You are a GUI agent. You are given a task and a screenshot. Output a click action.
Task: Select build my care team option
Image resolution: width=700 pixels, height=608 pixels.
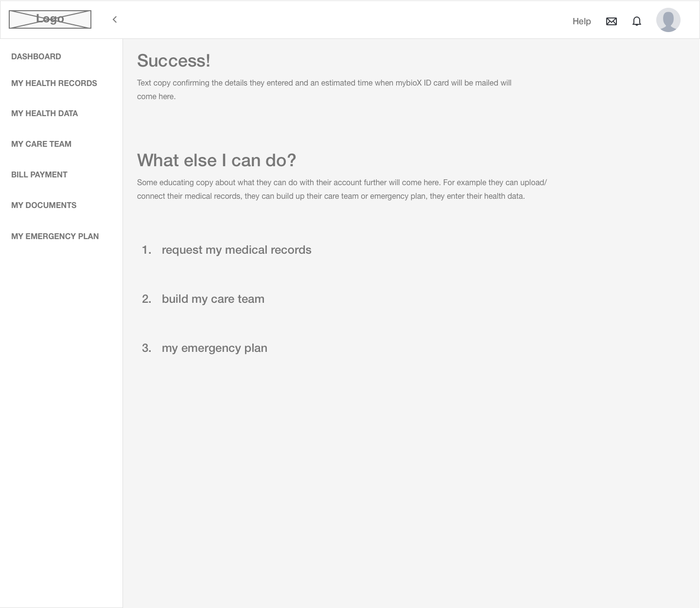[x=213, y=299]
